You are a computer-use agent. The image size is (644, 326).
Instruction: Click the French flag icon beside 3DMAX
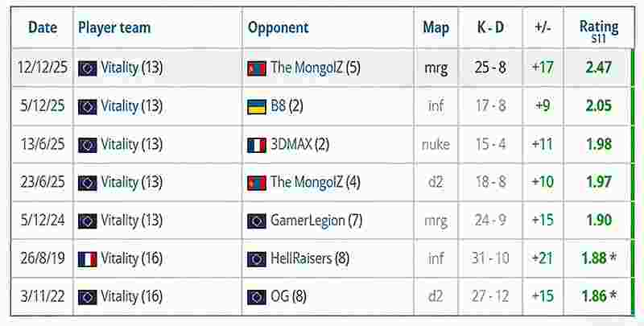(257, 145)
